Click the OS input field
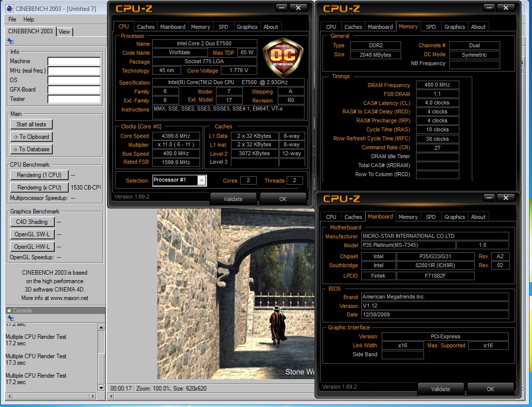 coord(74,81)
